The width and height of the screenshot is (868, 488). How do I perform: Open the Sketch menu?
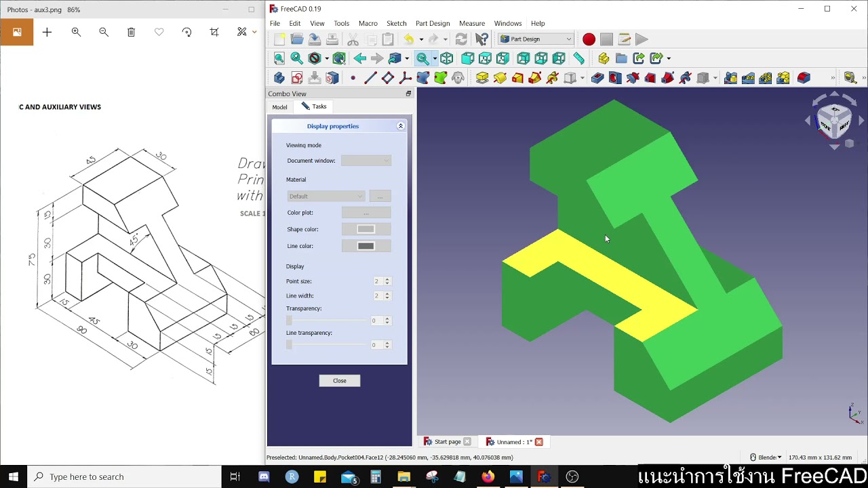point(397,23)
